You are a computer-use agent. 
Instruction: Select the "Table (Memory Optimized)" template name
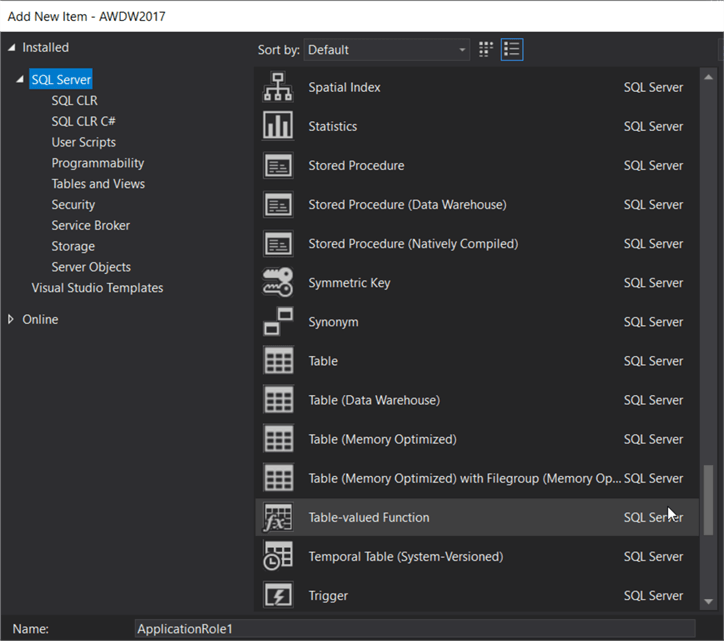tap(382, 439)
